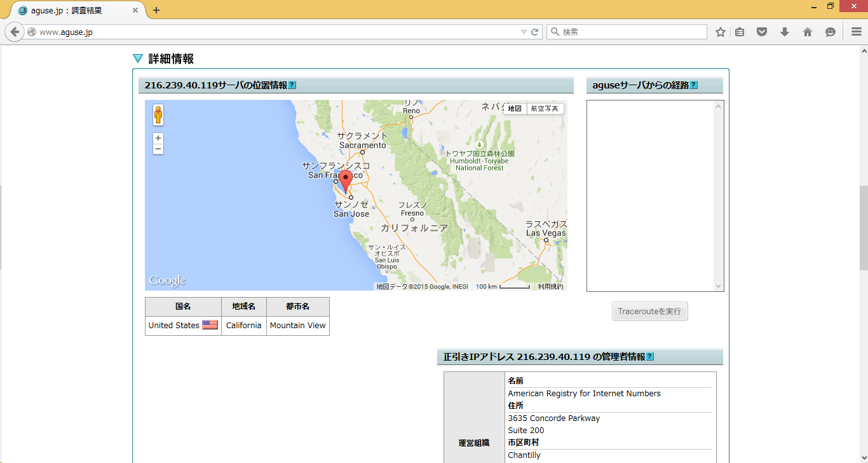This screenshot has width=868, height=463.
Task: Go to the Firefox home page icon
Action: 808,32
